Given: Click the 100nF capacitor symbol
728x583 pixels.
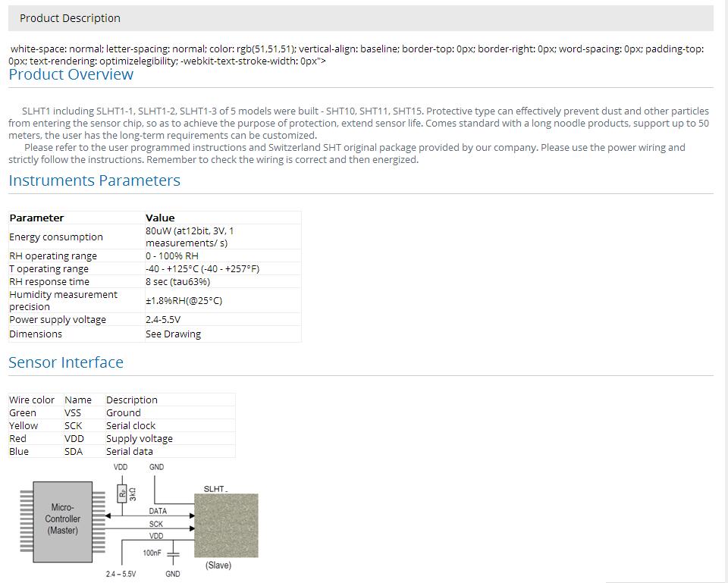Looking at the screenshot, I should tap(173, 553).
